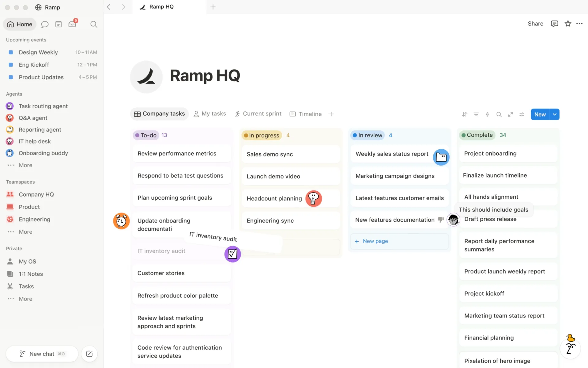
Task: Open the inbox with notification badge
Action: (x=73, y=24)
